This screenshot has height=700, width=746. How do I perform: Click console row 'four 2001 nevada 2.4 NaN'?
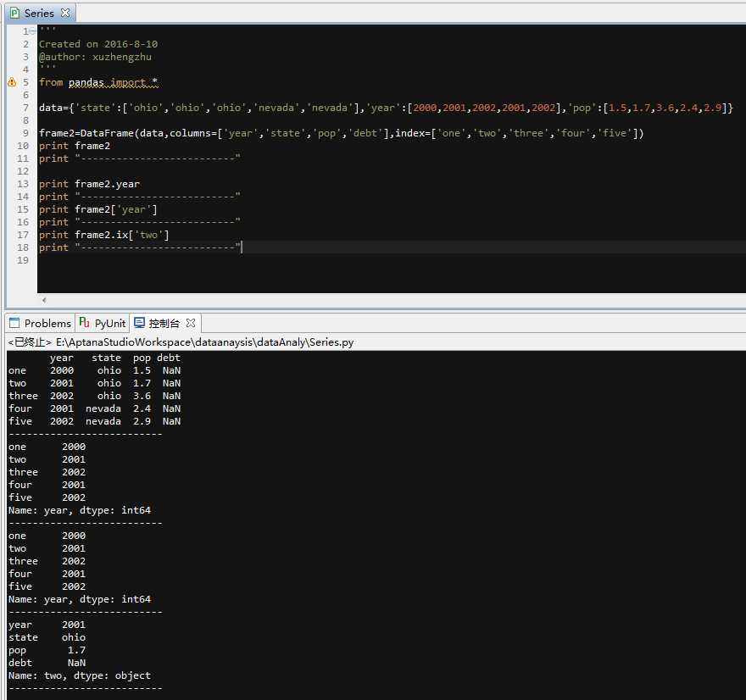tap(94, 408)
